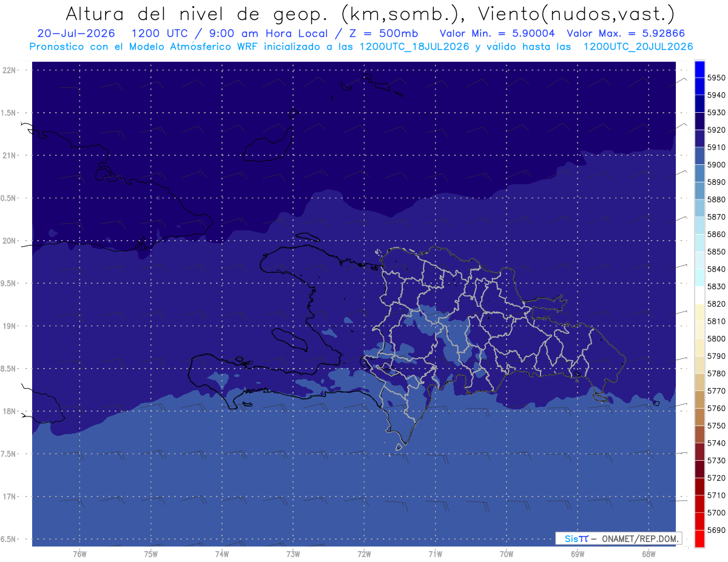The height and width of the screenshot is (562, 728).
Task: Click the valid-until time '1200UTC_20JUL2026'
Action: tap(638, 46)
